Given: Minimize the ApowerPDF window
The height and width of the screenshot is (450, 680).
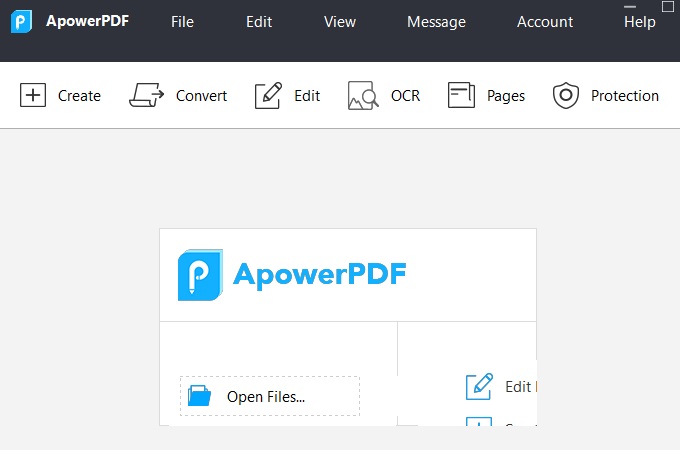Looking at the screenshot, I should click(630, 7).
